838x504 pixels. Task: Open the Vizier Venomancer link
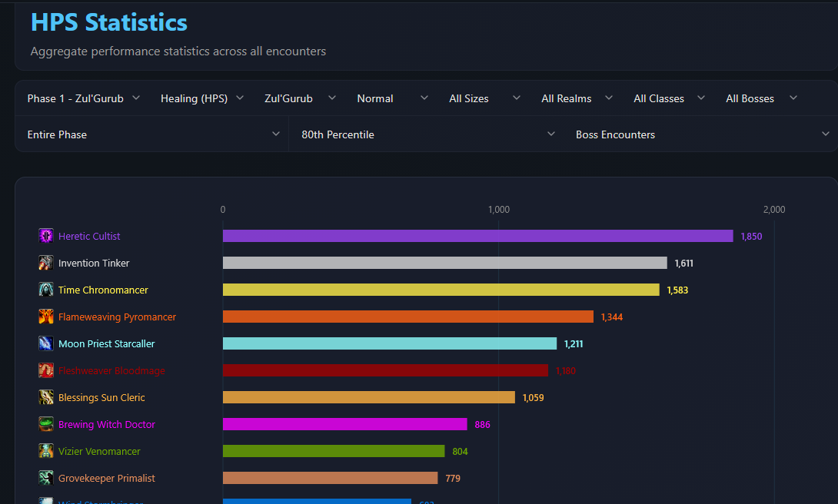coord(99,451)
